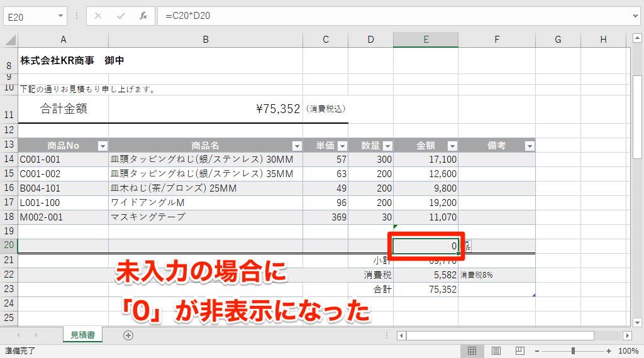
Task: Open AutoFill options icon beside E20
Action: tap(467, 246)
